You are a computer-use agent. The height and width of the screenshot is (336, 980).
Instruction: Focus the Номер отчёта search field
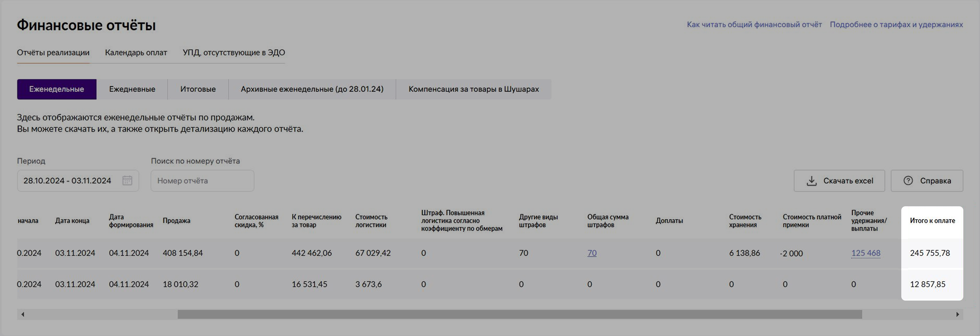(203, 181)
